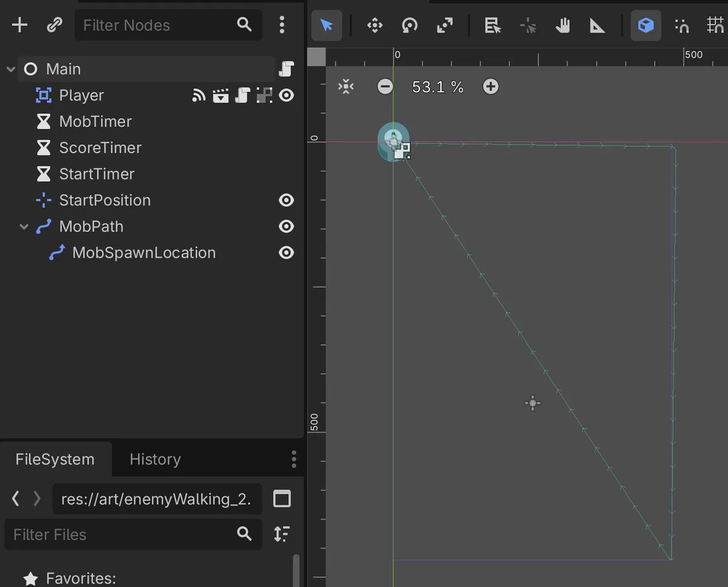Click the player sprite in the viewport

tap(394, 141)
